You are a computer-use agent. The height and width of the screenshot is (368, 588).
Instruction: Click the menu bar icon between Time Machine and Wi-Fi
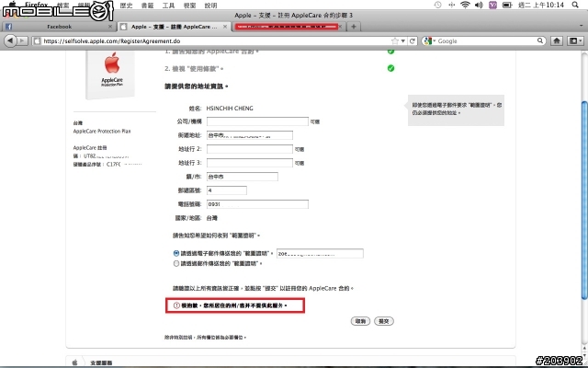pyautogui.click(x=451, y=5)
